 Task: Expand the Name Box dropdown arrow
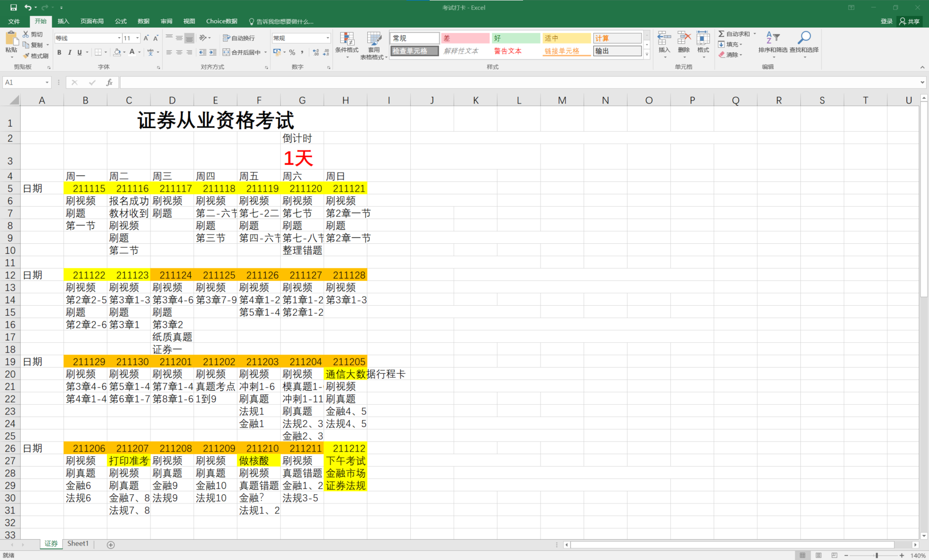47,83
